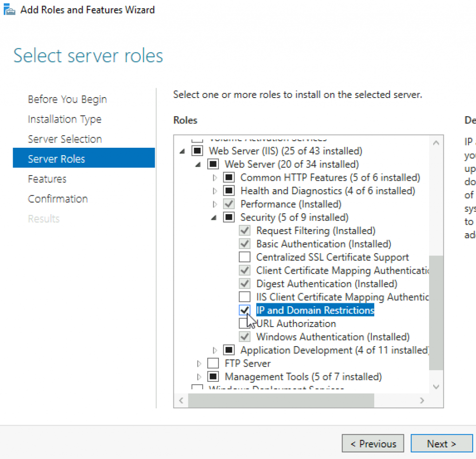Click the up arrow of roles list scrollbar
Image resolution: width=476 pixels, height=459 pixels.
point(436,143)
